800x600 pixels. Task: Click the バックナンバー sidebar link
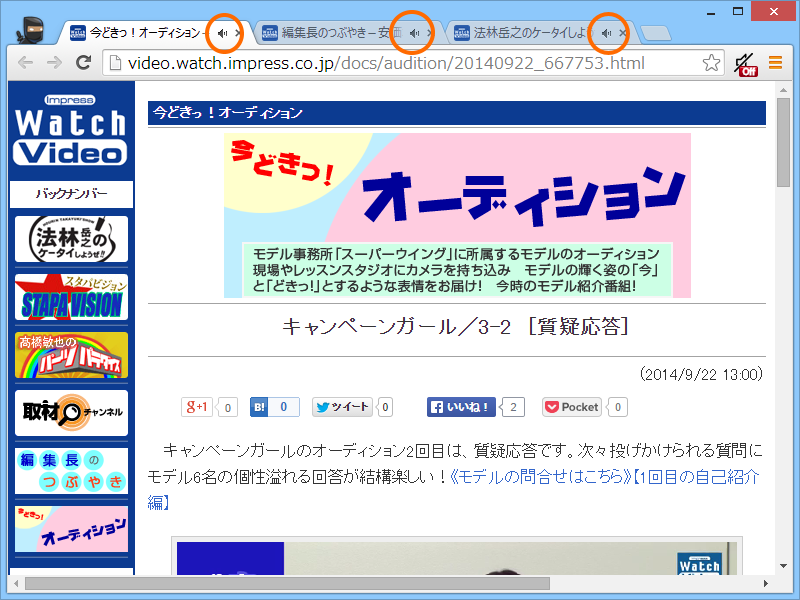[x=70, y=194]
